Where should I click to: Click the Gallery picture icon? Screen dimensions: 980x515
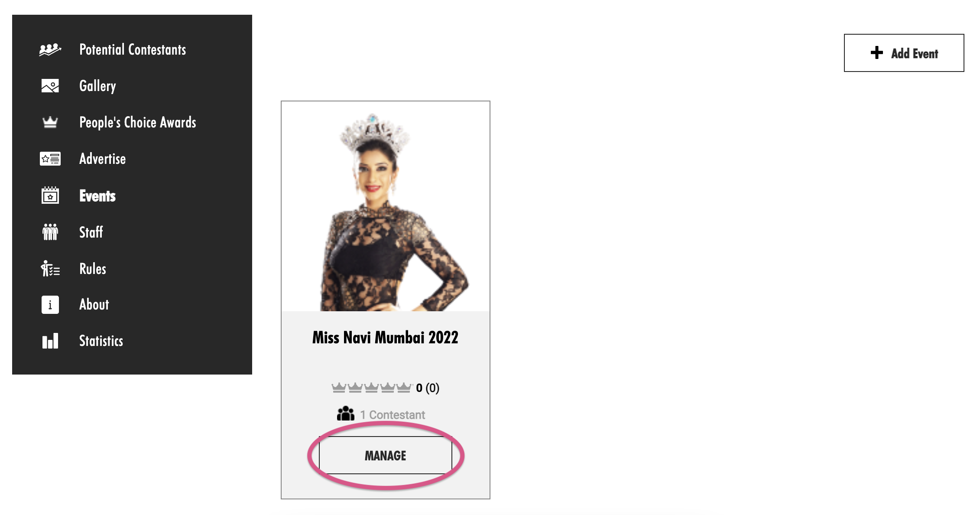point(50,86)
